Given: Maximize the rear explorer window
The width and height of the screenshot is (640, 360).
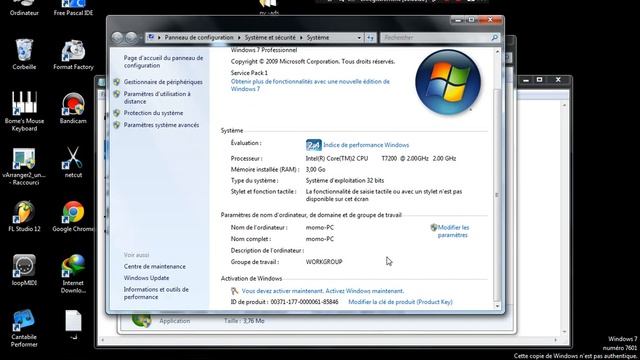Looking at the screenshot, I should point(540,80).
